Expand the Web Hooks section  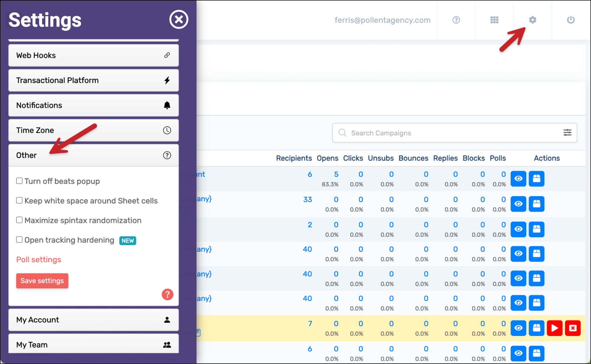coord(93,55)
